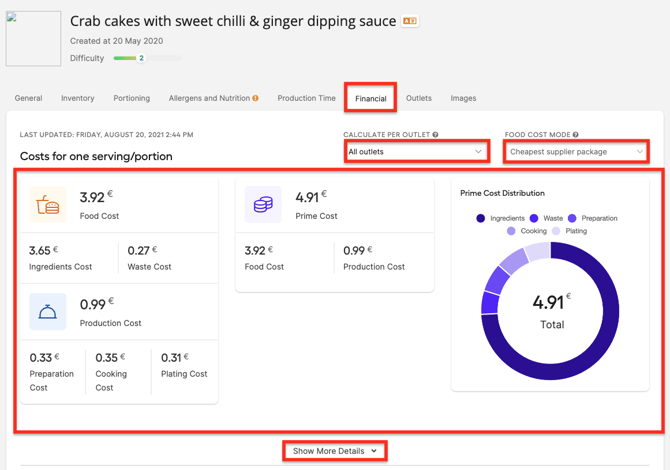
Task: Open the Portioning tab
Action: pos(132,98)
